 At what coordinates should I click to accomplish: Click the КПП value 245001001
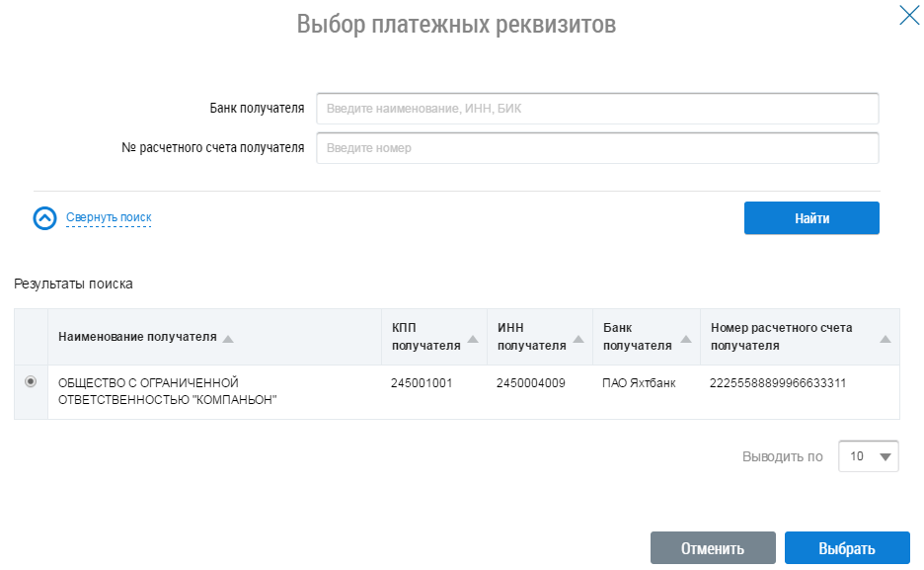[x=422, y=382]
